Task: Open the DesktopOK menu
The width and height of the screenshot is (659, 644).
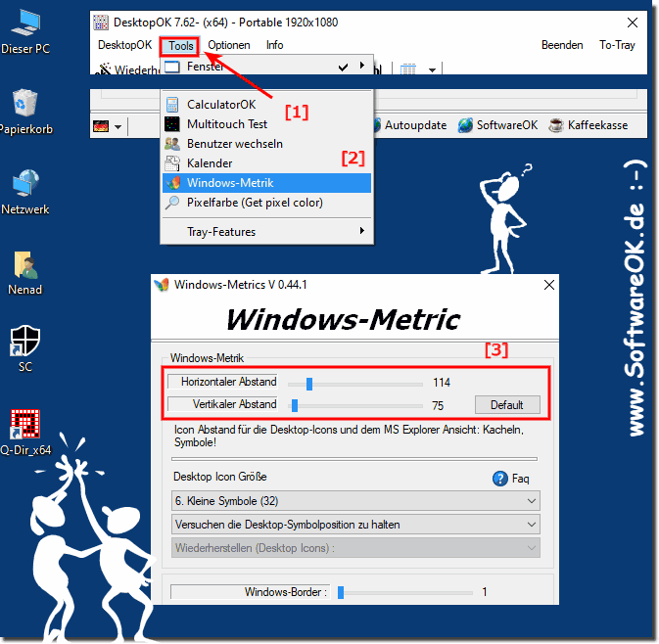Action: tap(124, 45)
